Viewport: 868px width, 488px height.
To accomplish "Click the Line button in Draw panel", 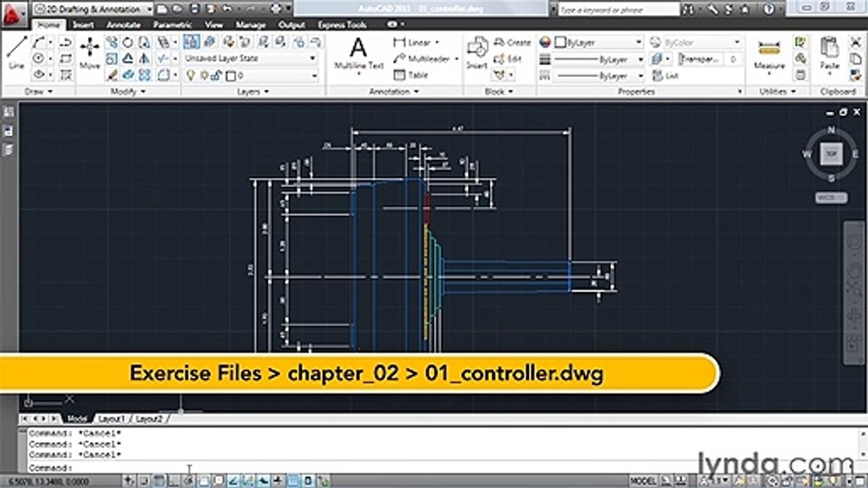I will click(x=16, y=52).
